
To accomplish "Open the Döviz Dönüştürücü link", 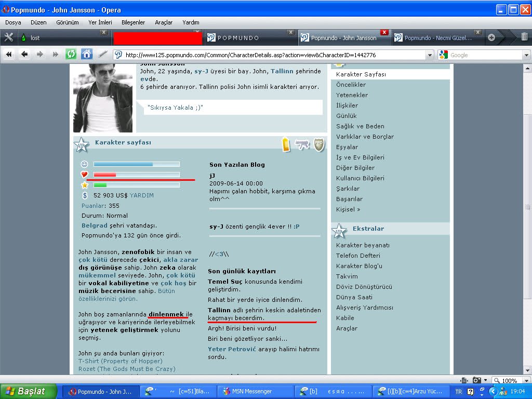I will [x=364, y=287].
